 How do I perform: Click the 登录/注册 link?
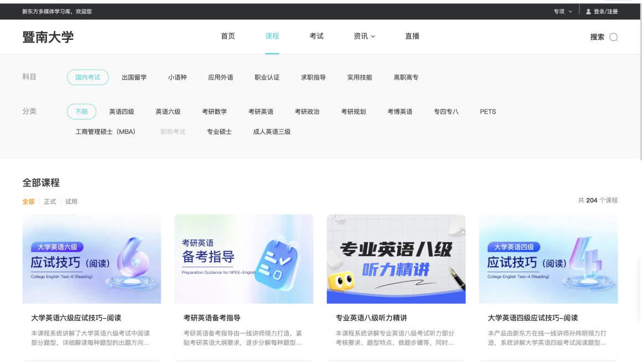tap(605, 12)
